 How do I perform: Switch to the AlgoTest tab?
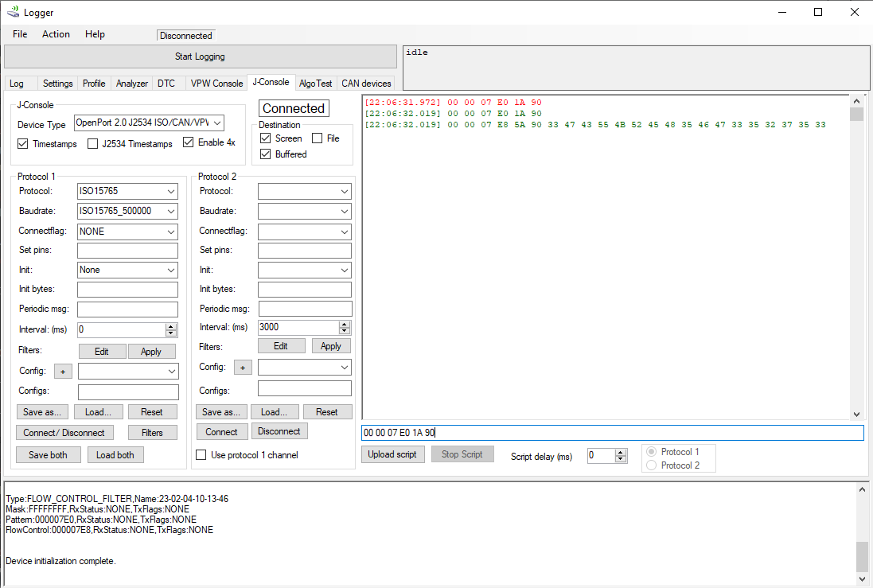[316, 84]
